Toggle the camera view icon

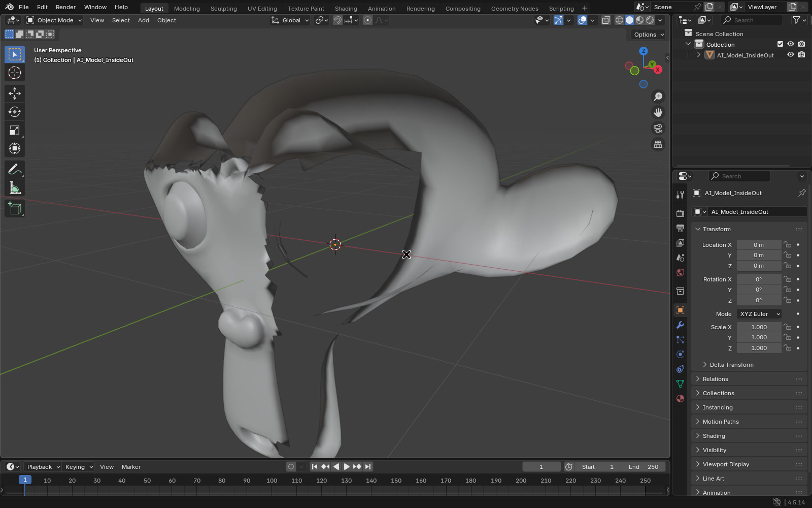pyautogui.click(x=658, y=128)
